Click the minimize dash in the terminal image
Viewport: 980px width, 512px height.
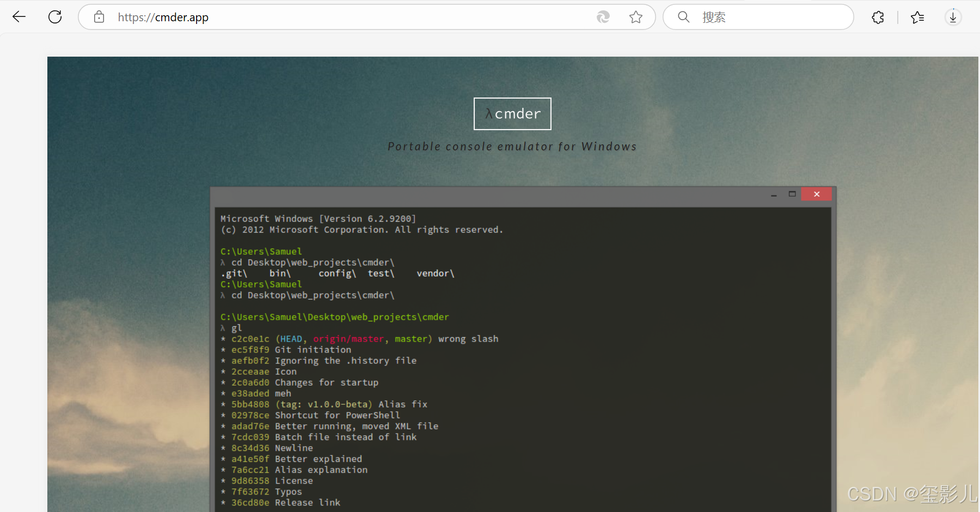[774, 195]
